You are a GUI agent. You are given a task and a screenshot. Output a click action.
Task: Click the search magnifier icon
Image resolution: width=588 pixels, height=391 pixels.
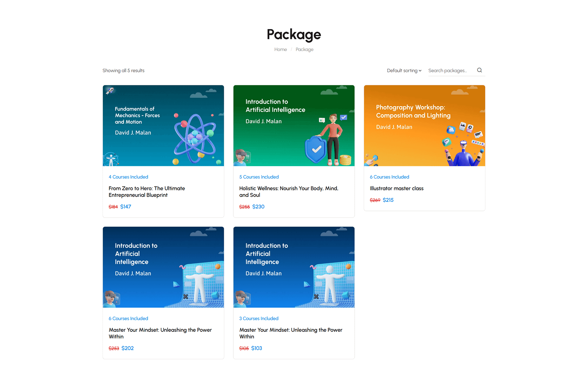click(x=479, y=70)
